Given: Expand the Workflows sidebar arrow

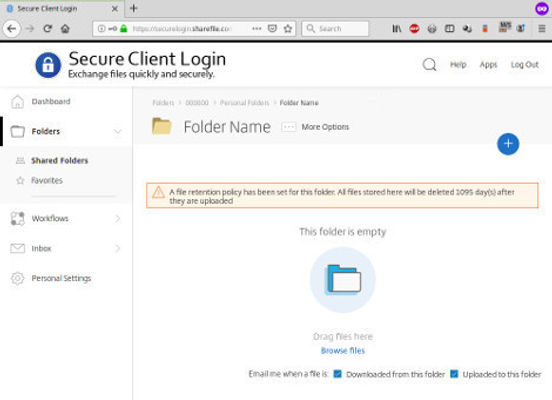Looking at the screenshot, I should tap(118, 219).
